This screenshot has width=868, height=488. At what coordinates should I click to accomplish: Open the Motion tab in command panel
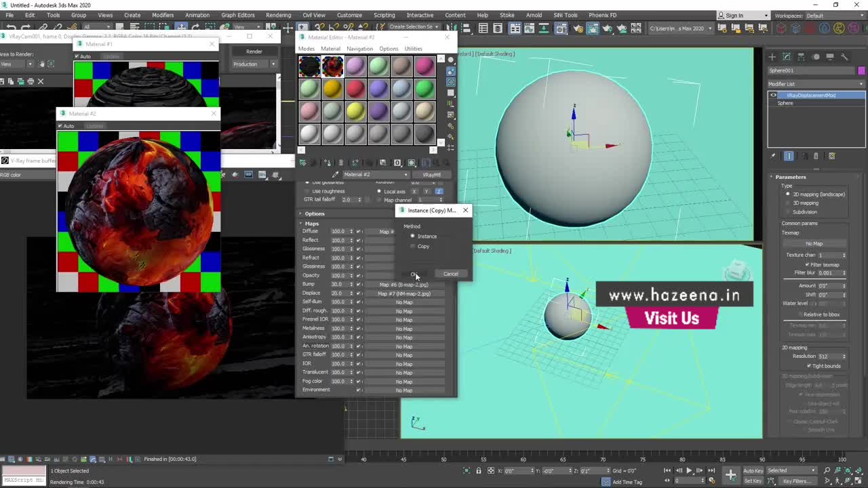(x=816, y=57)
